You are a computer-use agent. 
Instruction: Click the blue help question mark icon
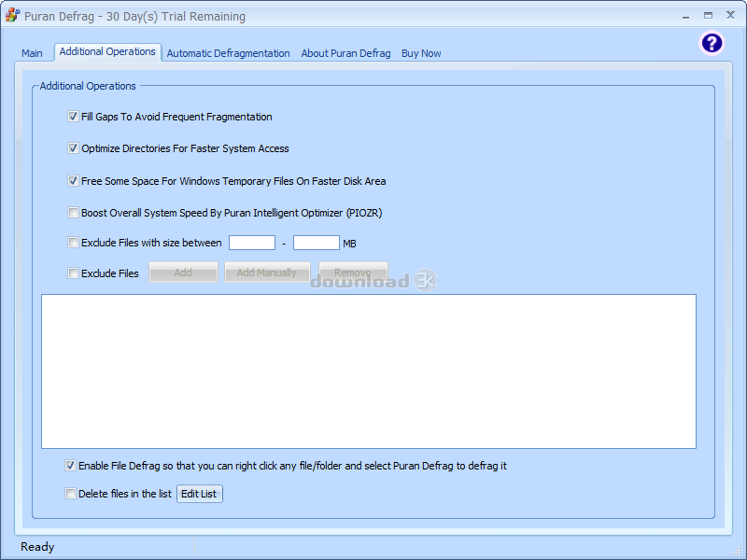coord(712,43)
